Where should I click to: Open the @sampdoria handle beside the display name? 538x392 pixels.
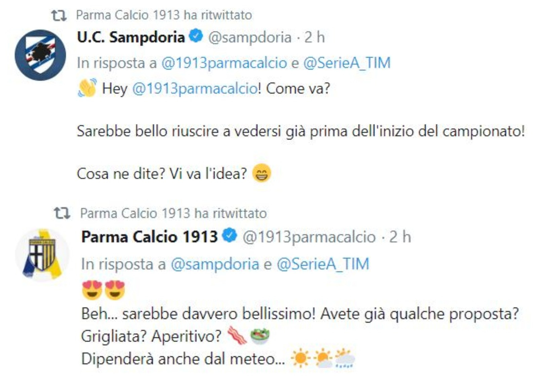click(250, 37)
